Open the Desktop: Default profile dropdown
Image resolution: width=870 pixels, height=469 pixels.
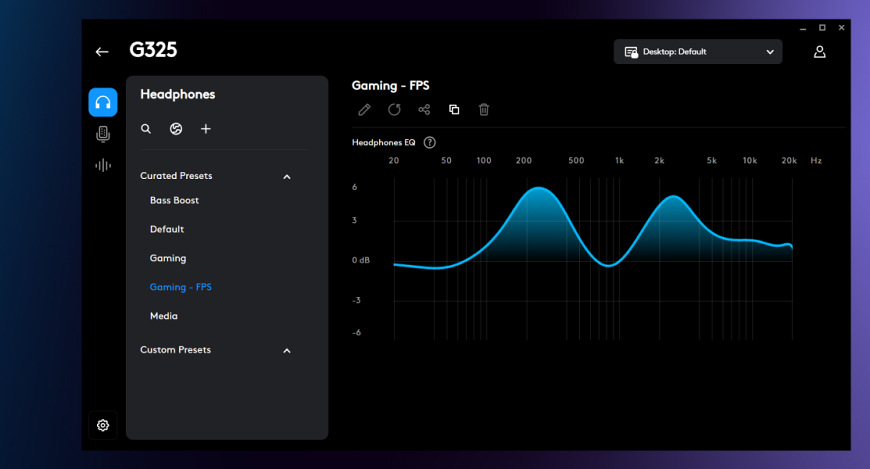(x=698, y=52)
